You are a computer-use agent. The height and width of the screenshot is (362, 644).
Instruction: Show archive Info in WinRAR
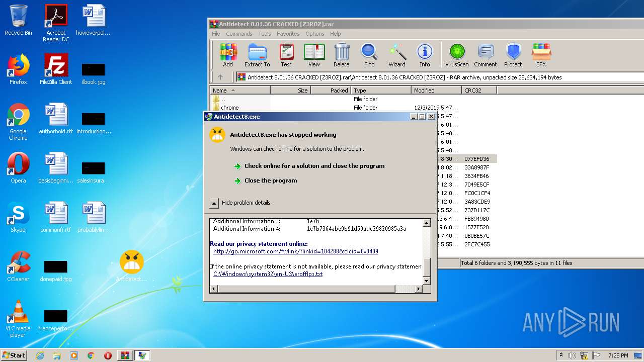[x=425, y=55]
